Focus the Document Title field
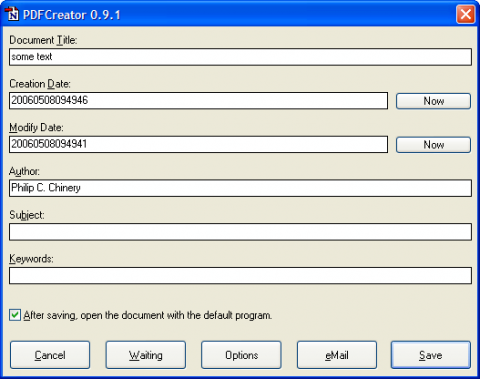Screen dimensions: 480x379 (240, 57)
